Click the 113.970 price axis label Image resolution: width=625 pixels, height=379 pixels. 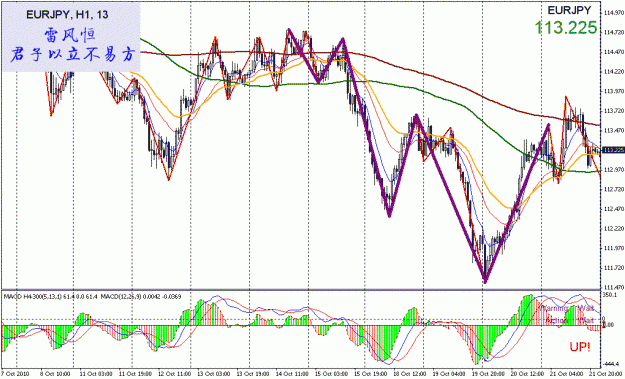tap(614, 91)
